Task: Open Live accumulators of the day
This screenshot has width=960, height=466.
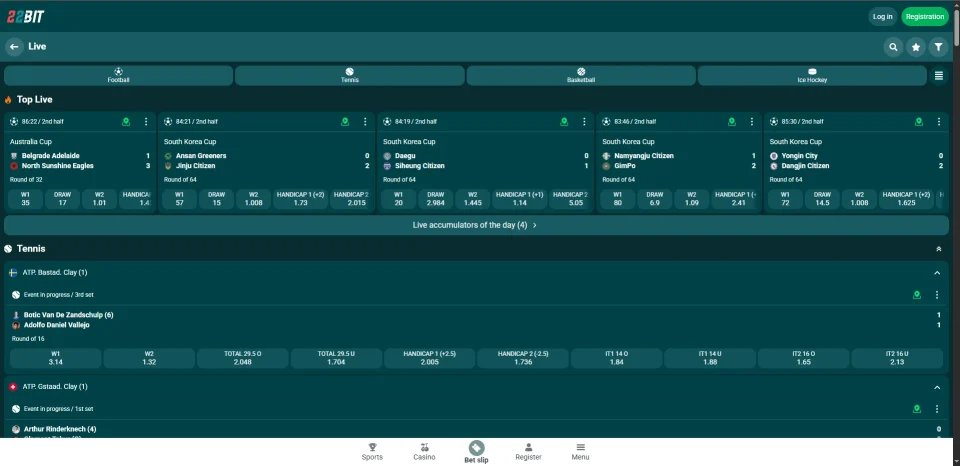Action: [x=476, y=225]
